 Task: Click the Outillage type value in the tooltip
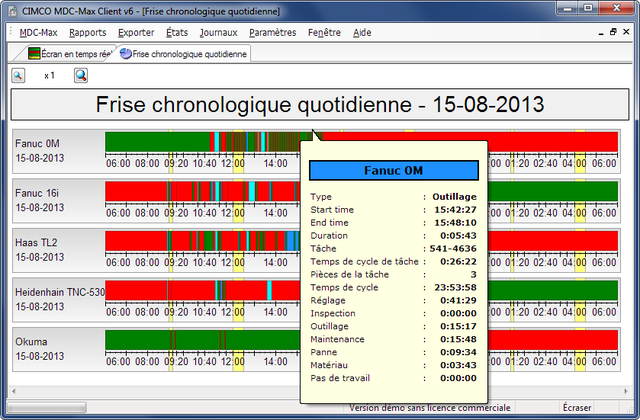coord(454,197)
